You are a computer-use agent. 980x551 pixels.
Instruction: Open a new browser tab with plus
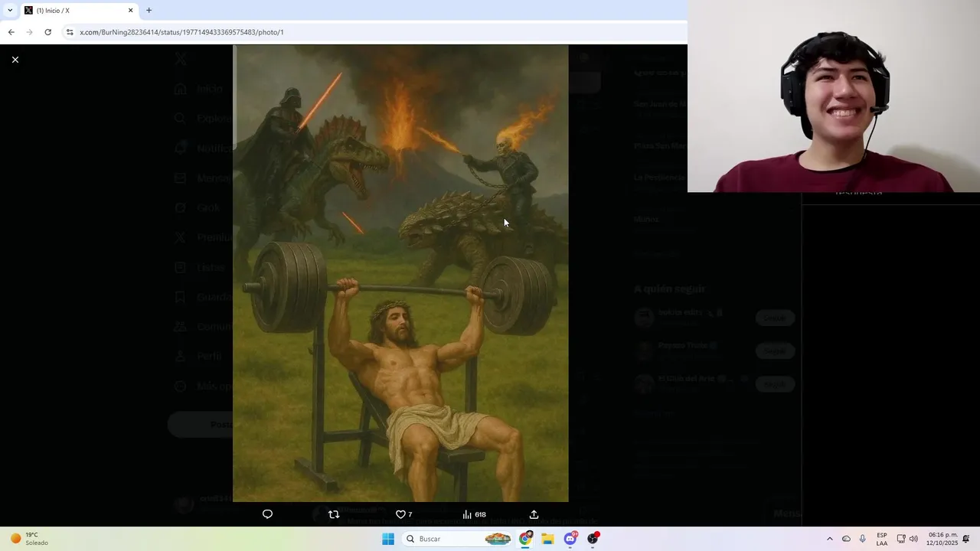click(x=149, y=10)
